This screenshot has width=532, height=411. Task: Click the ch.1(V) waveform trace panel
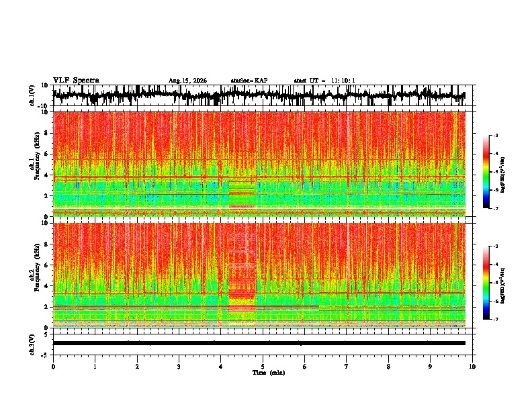coord(259,95)
